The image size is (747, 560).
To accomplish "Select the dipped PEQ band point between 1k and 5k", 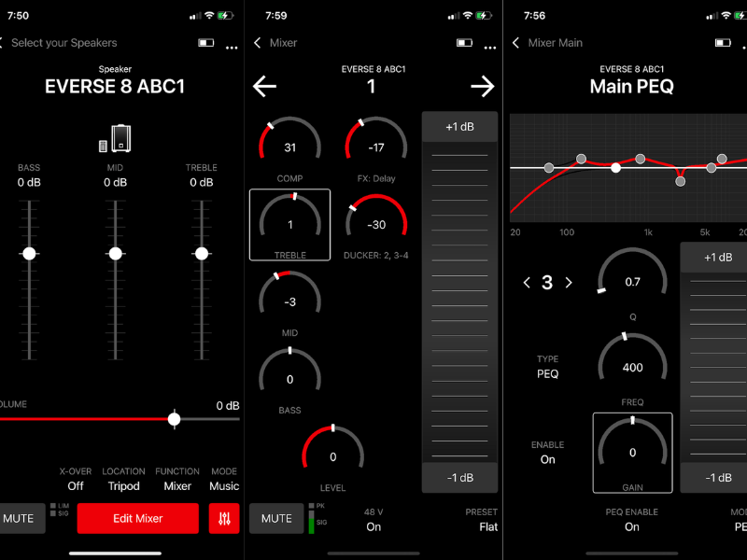I will tap(681, 181).
